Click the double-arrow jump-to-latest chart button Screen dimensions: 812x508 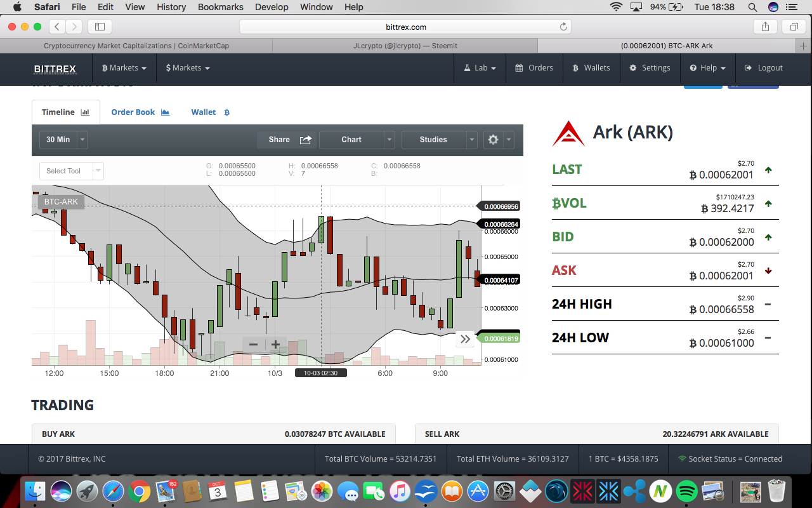coord(465,339)
